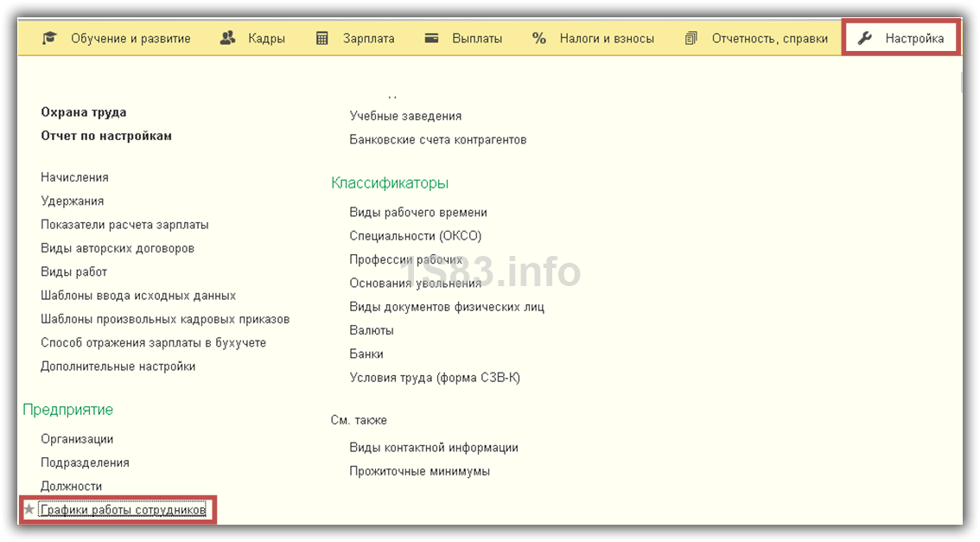This screenshot has width=980, height=542.
Task: Open Банковские счета контрагентов
Action: click(x=437, y=139)
